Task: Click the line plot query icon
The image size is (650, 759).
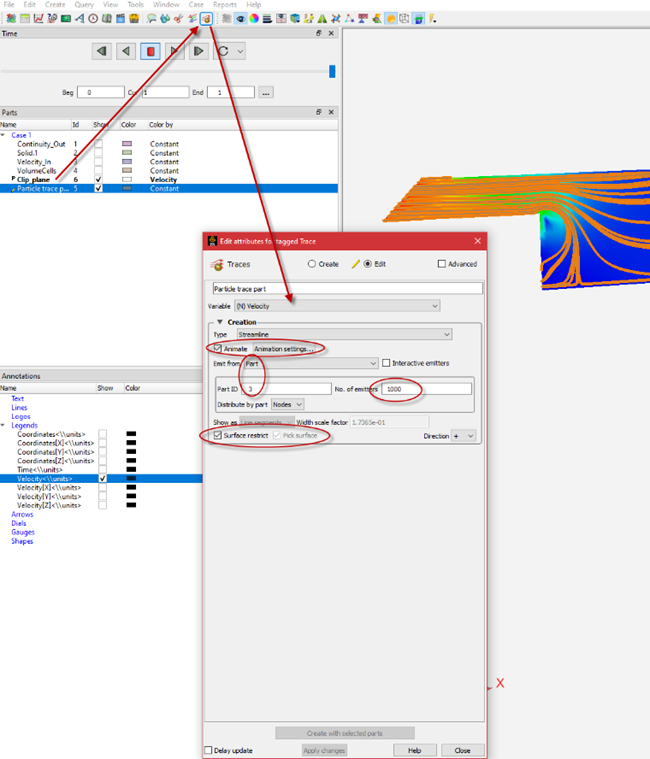Action: pos(39,19)
